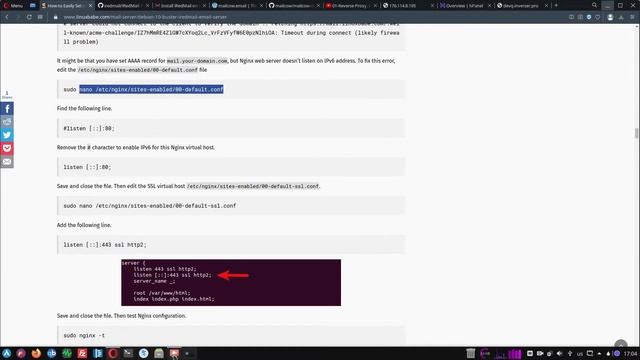Image resolution: width=640 pixels, height=360 pixels.
Task: Open the downloads icon in toolbar
Action: click(x=621, y=17)
